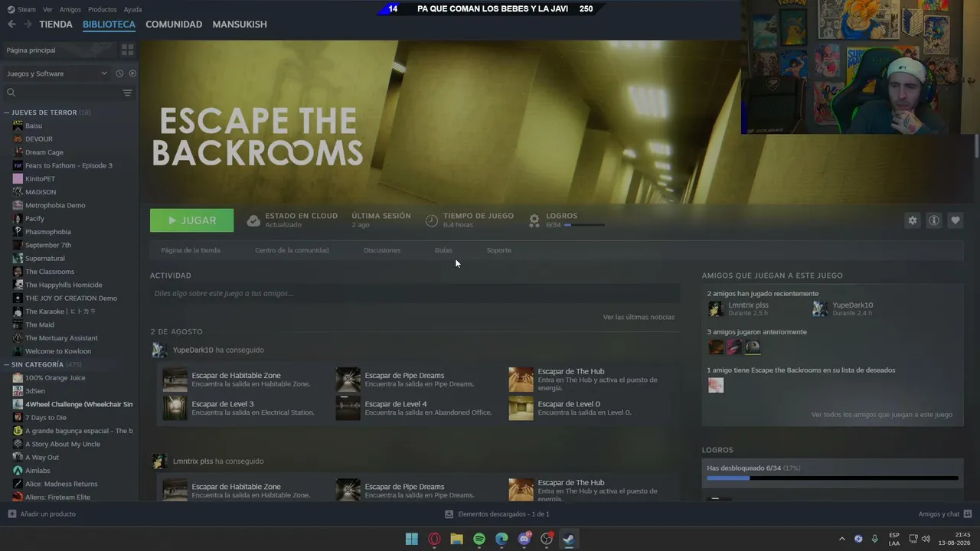Switch library to grid collections view icon
980x551 pixels.
coord(127,50)
